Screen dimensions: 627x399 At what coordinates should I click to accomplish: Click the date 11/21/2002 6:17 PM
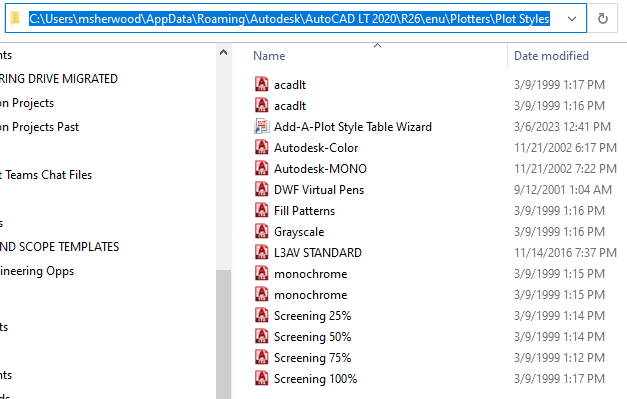(565, 148)
